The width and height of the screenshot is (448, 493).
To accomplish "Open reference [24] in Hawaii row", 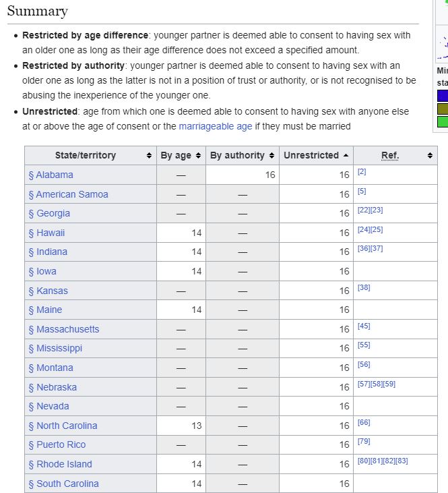I will pos(364,229).
